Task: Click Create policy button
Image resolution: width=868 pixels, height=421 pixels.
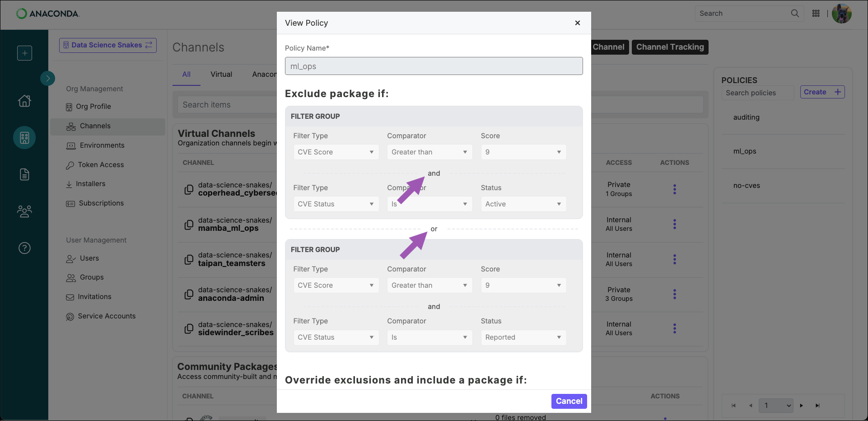Action: tap(822, 92)
